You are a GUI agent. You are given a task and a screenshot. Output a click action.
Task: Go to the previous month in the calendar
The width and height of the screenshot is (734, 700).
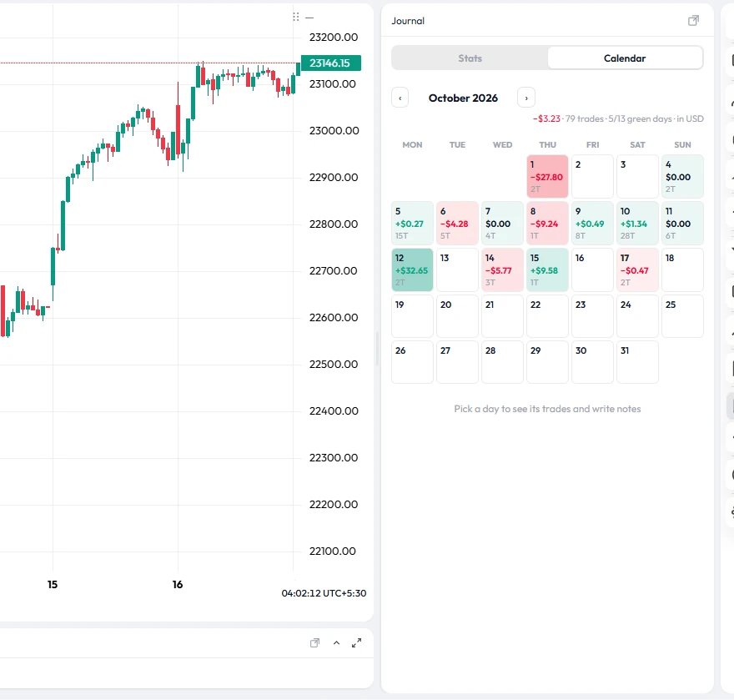tap(400, 98)
